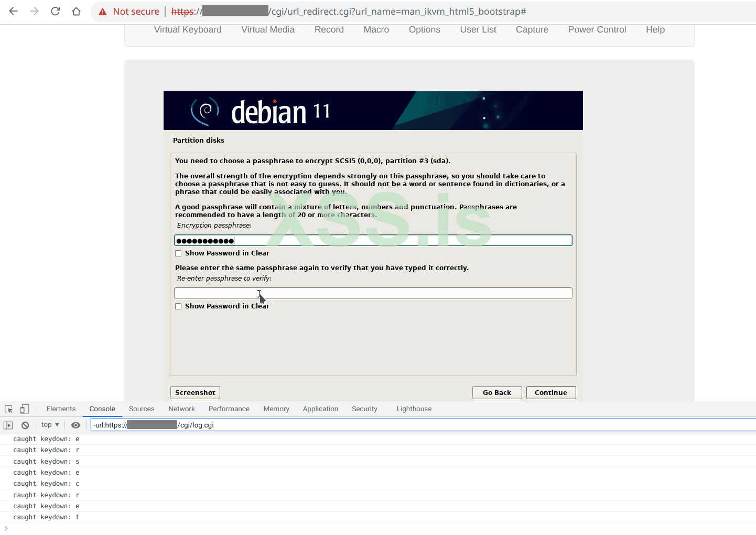The image size is (756, 535).
Task: Focus the Re-enter passphrase field
Action: (373, 293)
